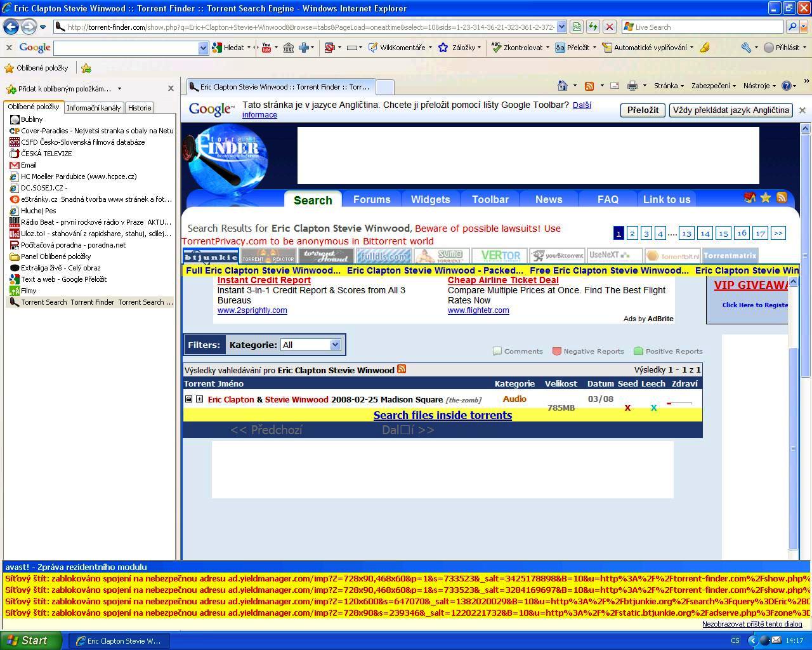812x650 pixels.
Task: Click Vždy překládat jazyk Angličtina button
Action: 731,110
